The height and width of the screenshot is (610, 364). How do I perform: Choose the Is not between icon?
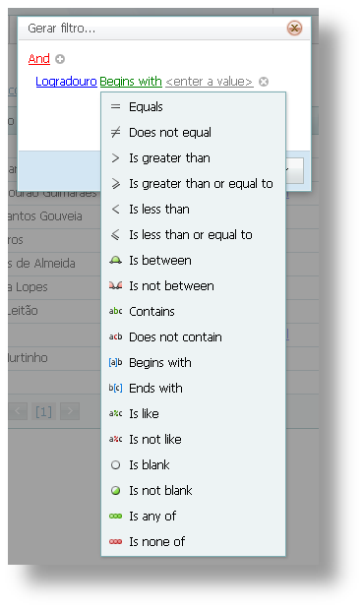click(115, 286)
